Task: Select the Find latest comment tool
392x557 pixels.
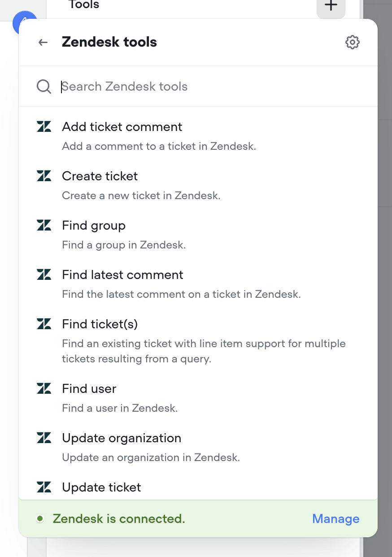Action: point(122,274)
